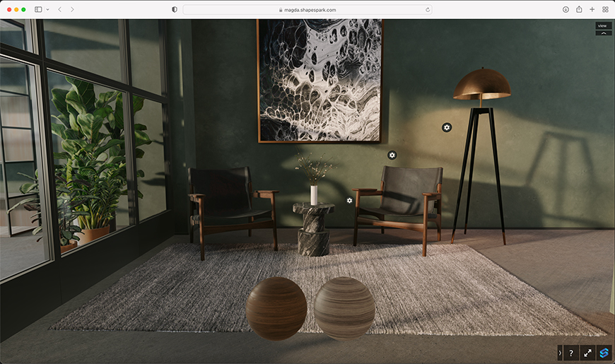Open the sidebar dropdown arrow

click(47, 9)
